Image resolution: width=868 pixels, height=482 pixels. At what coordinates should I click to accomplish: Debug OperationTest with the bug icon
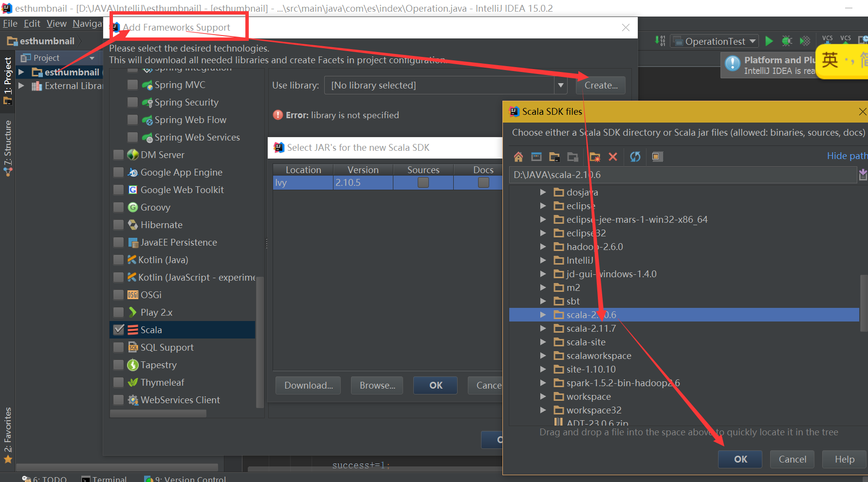(x=787, y=41)
